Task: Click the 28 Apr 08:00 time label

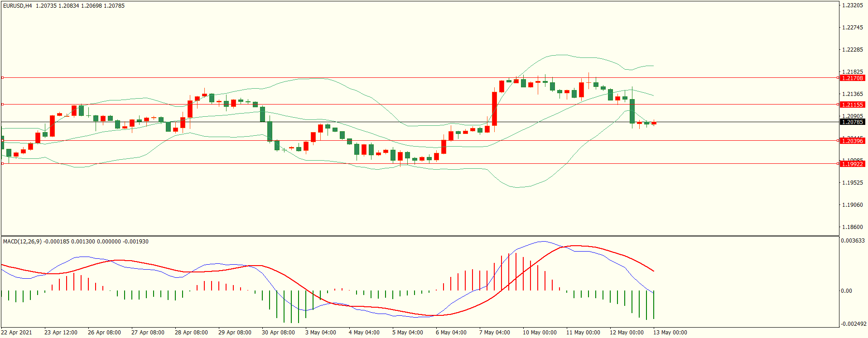Action: (x=191, y=333)
